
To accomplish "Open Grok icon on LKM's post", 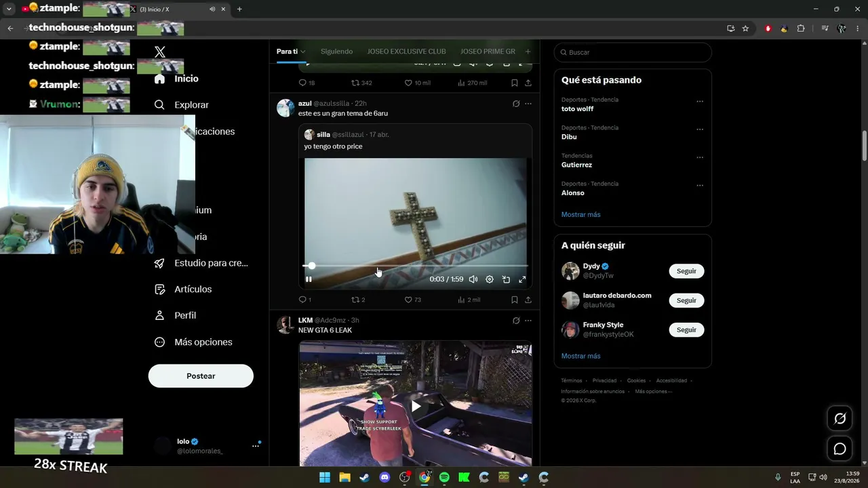I will click(x=516, y=321).
